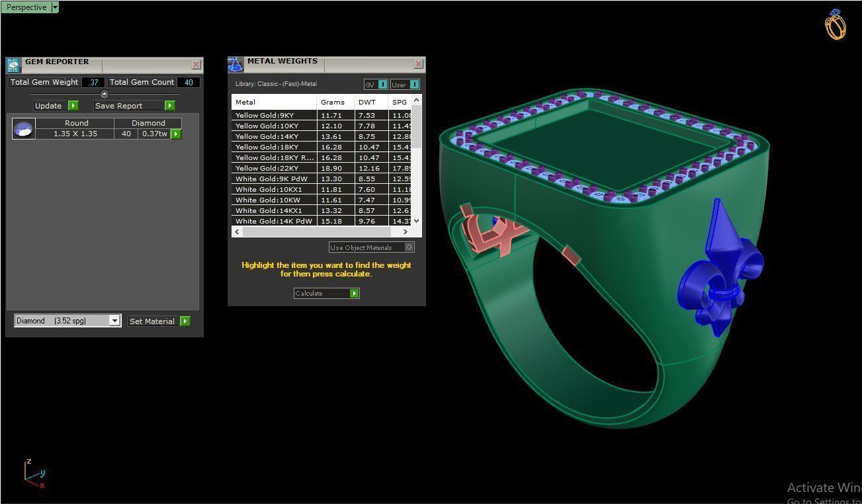862x504 pixels.
Task: Close the Gem Reporter panel
Action: tap(196, 65)
